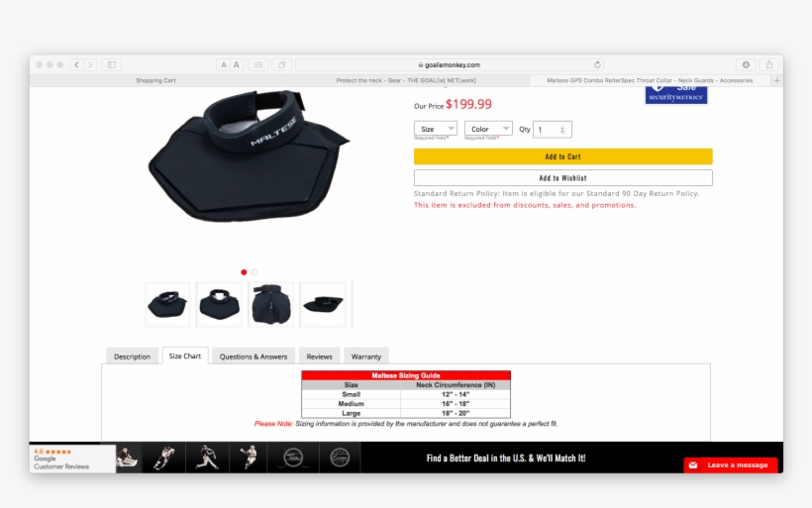Click the goaliemonkey.com address bar

pos(450,64)
